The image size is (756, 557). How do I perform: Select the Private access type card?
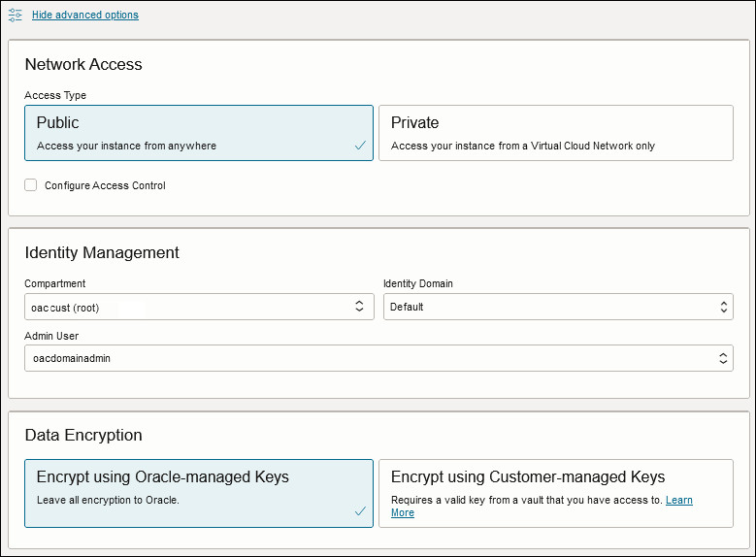(555, 132)
